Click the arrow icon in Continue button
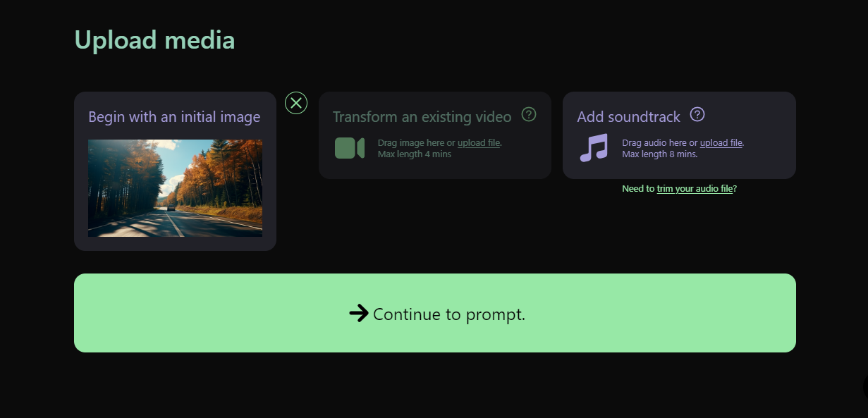868x418 pixels. [359, 313]
